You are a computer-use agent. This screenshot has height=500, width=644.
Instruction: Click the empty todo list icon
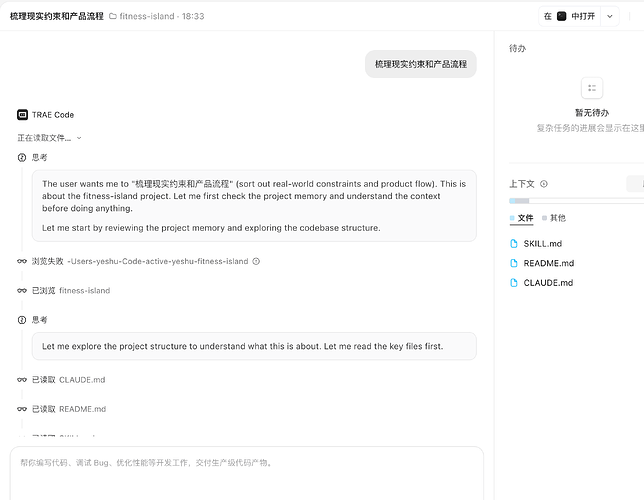coord(592,88)
